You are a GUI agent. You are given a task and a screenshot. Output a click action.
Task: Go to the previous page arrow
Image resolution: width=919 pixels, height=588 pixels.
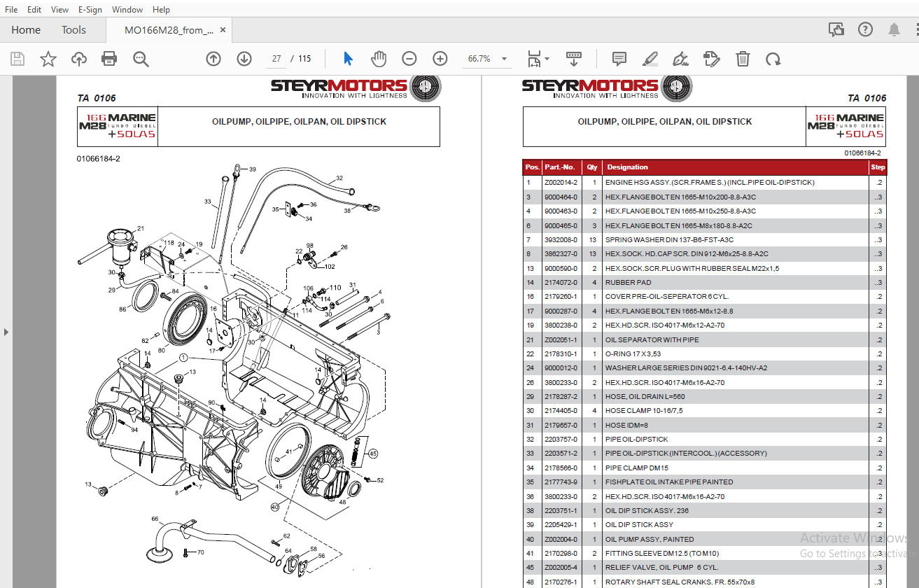coord(213,59)
